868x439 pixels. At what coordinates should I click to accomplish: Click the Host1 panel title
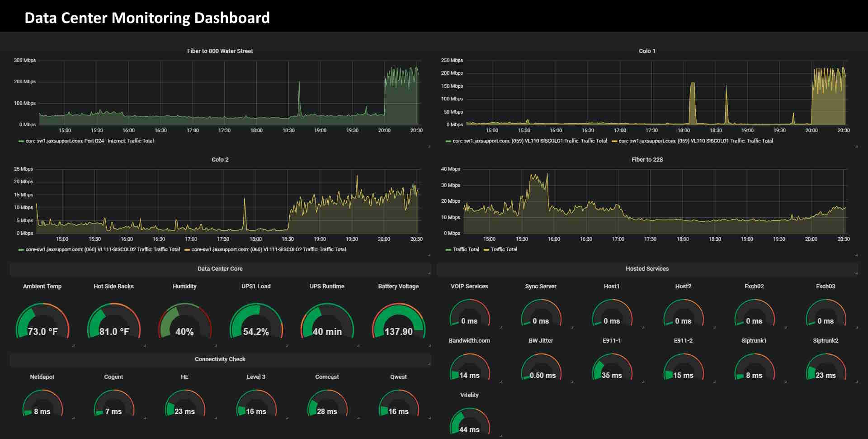tap(612, 286)
